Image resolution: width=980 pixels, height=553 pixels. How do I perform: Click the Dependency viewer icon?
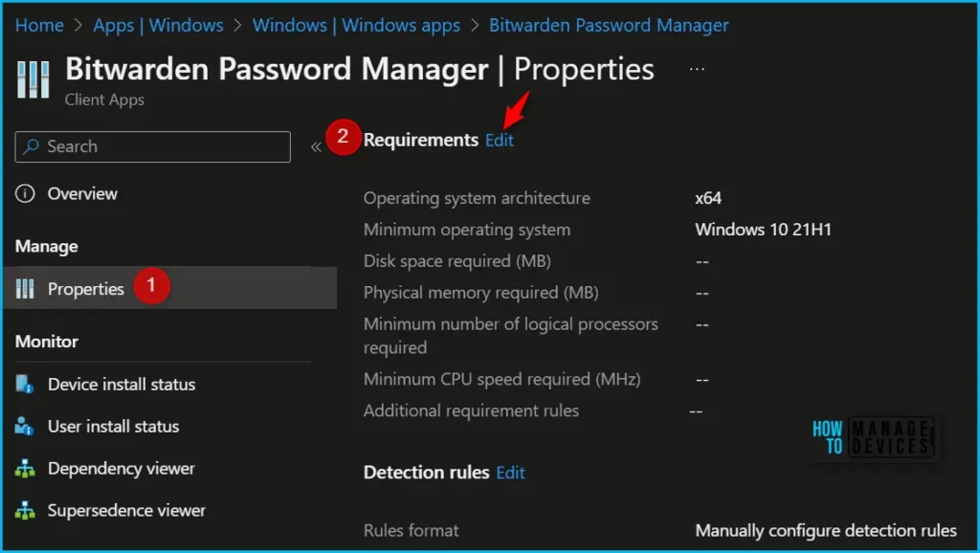click(25, 468)
